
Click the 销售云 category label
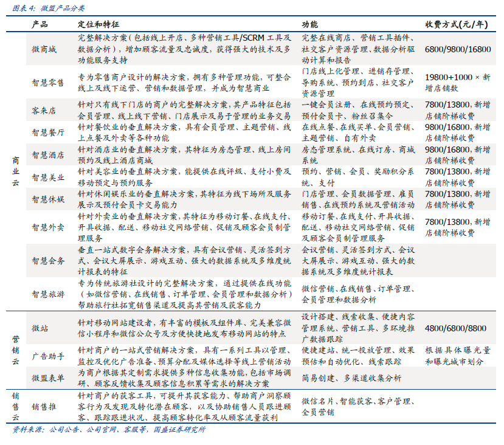tap(15, 407)
